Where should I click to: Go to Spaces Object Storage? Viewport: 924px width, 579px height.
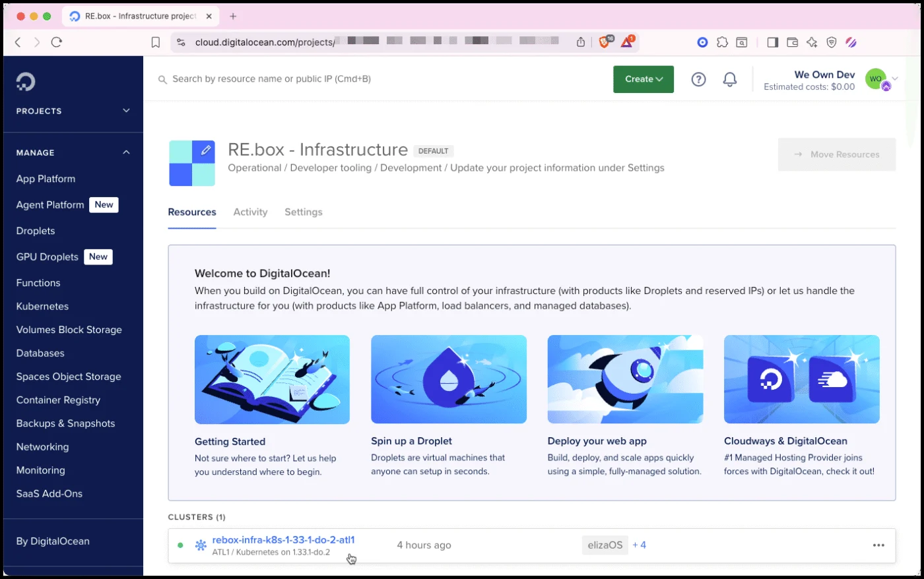coord(69,377)
